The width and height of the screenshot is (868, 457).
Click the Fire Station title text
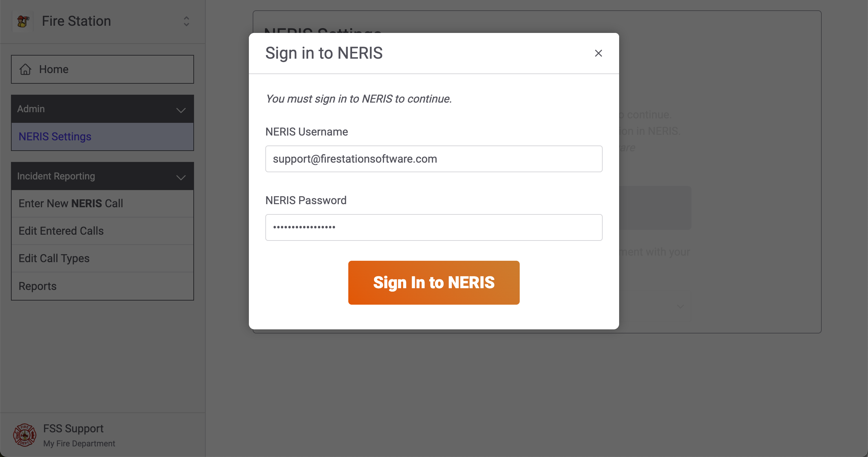click(x=76, y=21)
